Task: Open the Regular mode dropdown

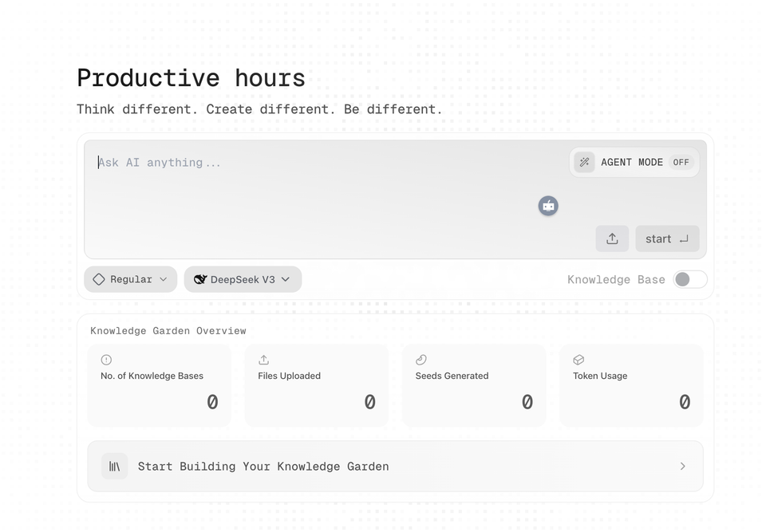Action: [x=131, y=279]
